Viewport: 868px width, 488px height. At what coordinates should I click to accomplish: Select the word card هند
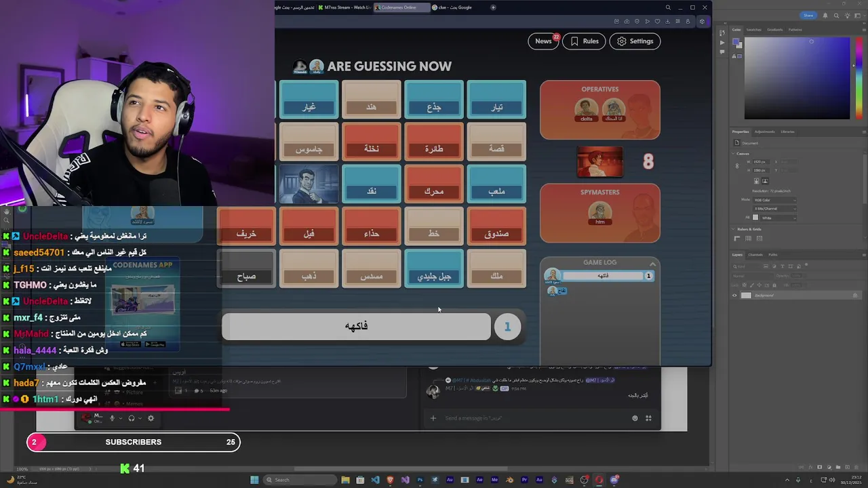click(x=371, y=100)
